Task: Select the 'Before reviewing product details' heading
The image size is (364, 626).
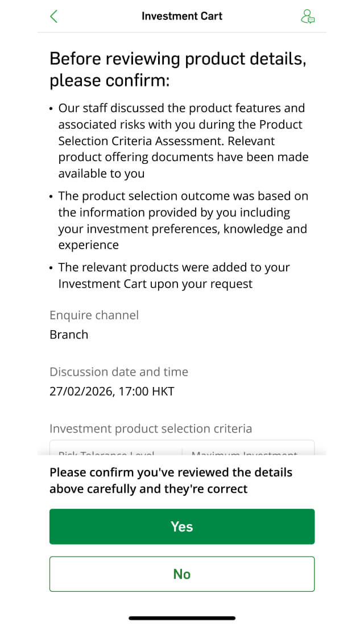Action: tap(178, 69)
